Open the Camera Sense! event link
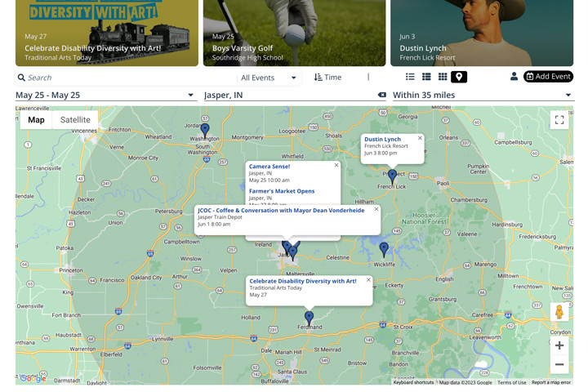 click(x=269, y=167)
